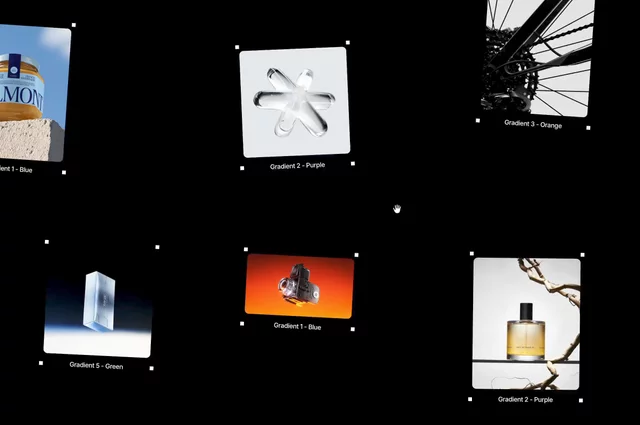Grab top-left corner handle of camera card
Viewport: 640px width, 425px height.
[x=246, y=249]
